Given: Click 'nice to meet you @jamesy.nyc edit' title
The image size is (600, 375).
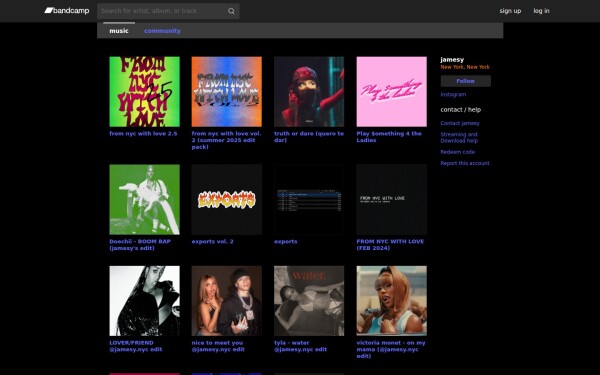Looking at the screenshot, I should point(218,346).
